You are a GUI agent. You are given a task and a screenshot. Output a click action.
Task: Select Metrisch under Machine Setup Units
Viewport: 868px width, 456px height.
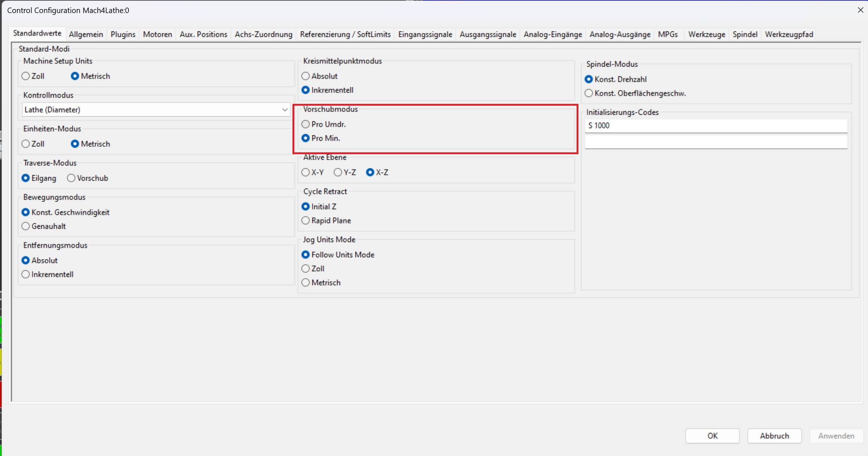coord(90,76)
